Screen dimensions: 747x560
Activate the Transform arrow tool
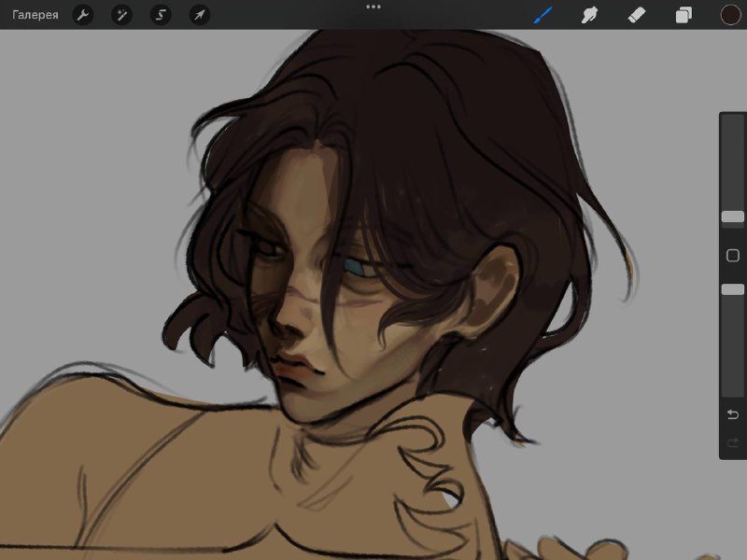pyautogui.click(x=200, y=15)
